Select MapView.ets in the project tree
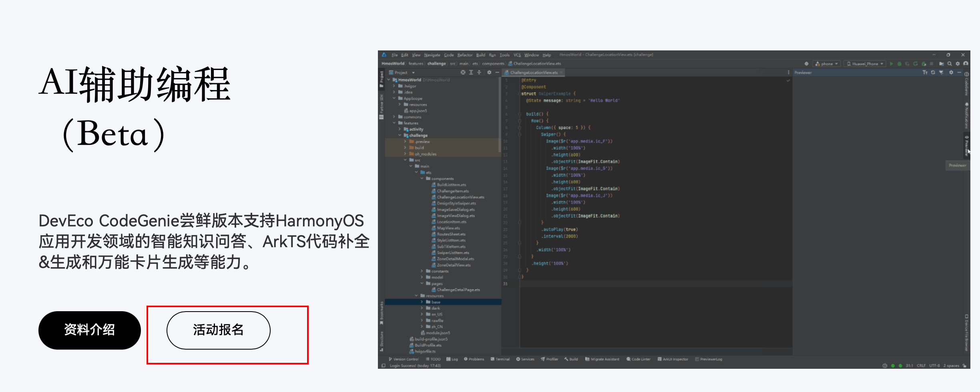This screenshot has width=980, height=392. (446, 228)
